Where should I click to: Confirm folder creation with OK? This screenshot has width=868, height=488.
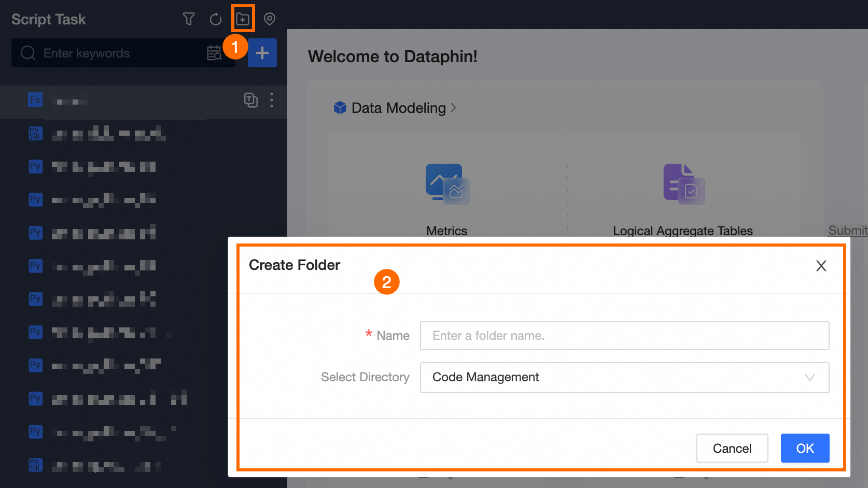click(x=804, y=448)
